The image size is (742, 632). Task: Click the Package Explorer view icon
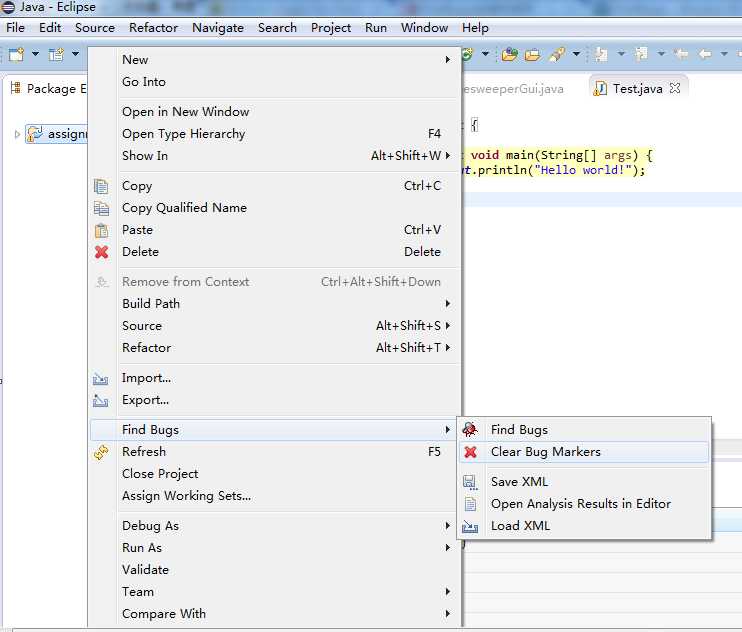(x=16, y=88)
